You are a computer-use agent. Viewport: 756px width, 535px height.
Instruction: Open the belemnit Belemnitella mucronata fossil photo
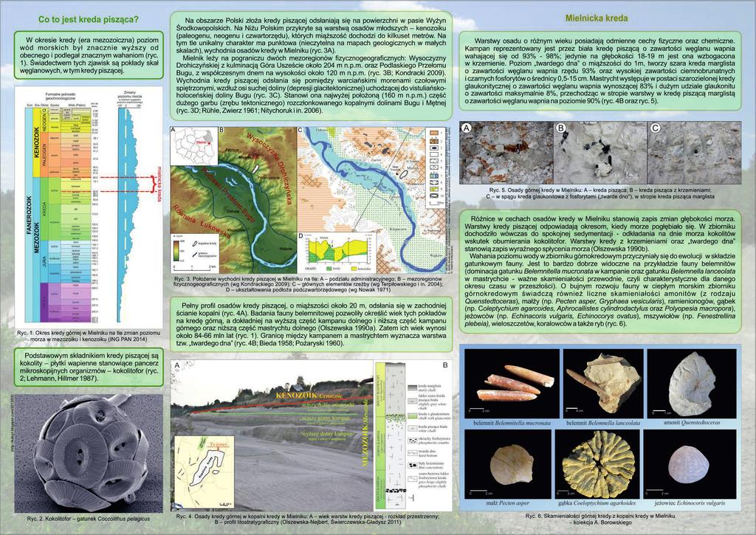pyautogui.click(x=512, y=383)
